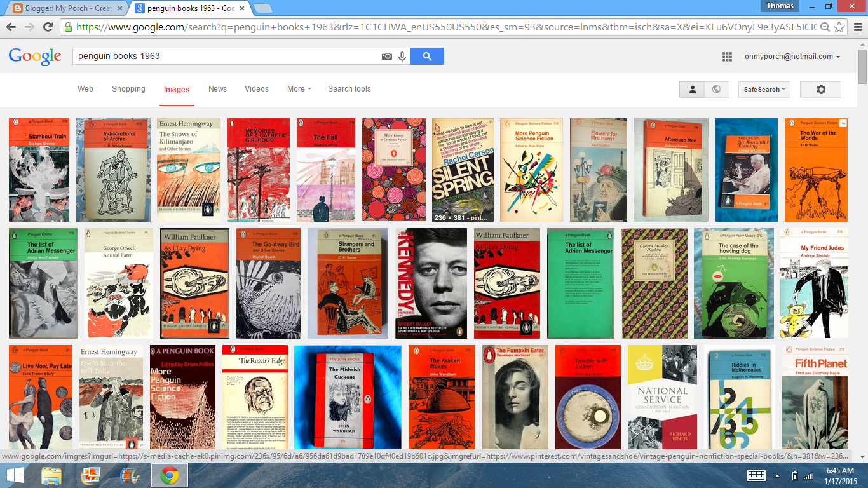Open File Explorer from the taskbar
The width and height of the screenshot is (868, 488).
[x=51, y=475]
